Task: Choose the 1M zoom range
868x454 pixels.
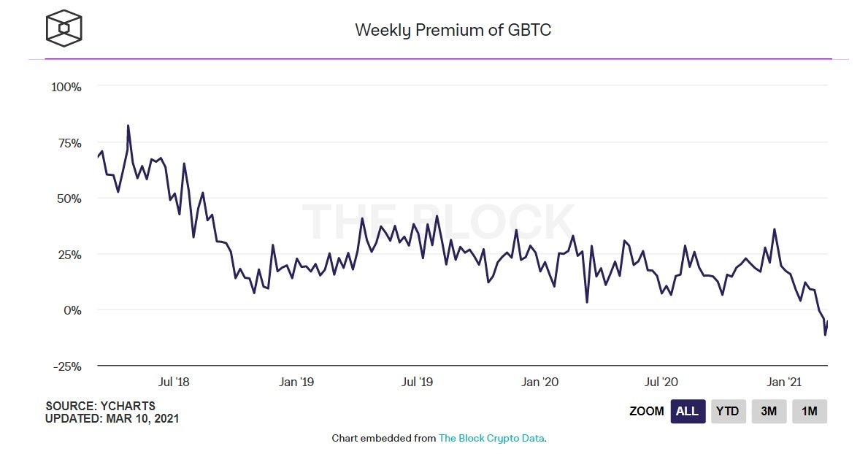Action: pyautogui.click(x=810, y=412)
